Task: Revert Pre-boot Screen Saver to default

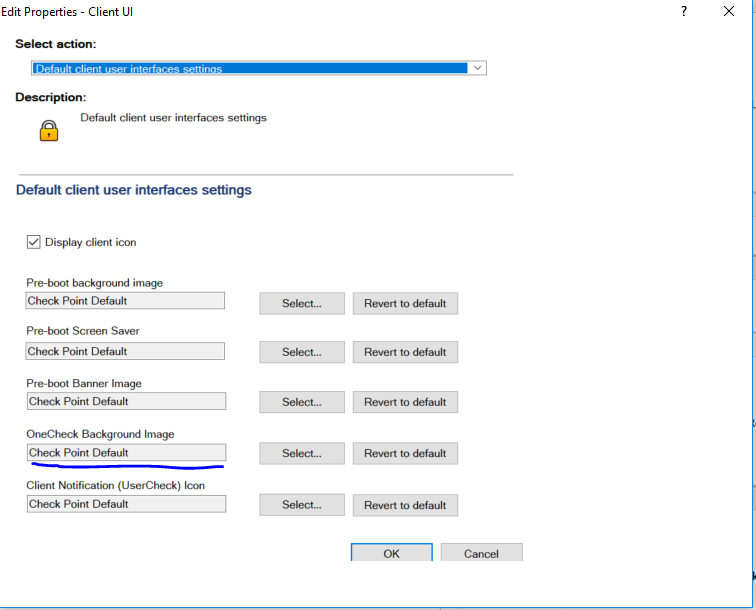Action: [405, 352]
